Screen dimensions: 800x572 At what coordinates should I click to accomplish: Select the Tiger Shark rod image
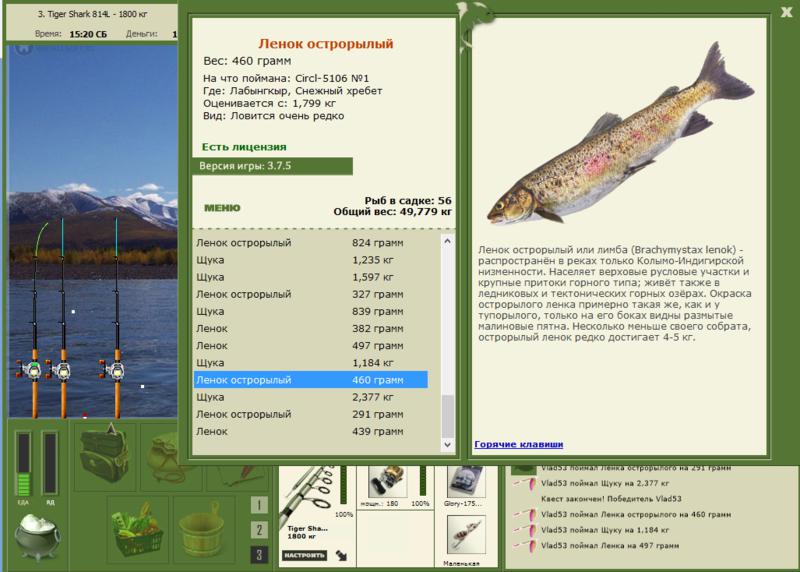pyautogui.click(x=308, y=494)
